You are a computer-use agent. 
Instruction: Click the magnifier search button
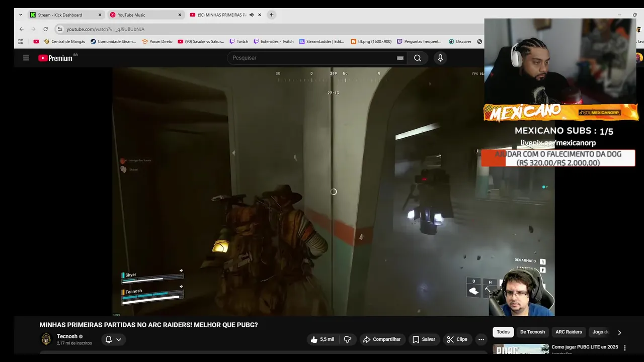tap(418, 58)
